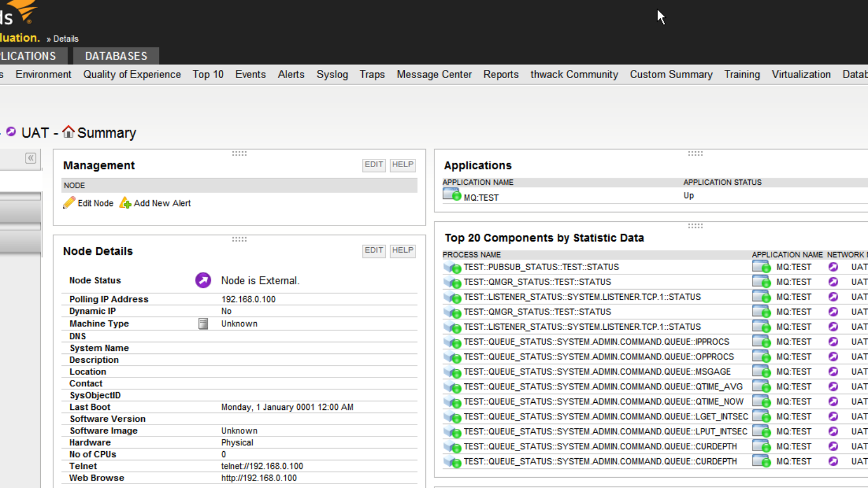Click EDIT button in Node Details panel
The width and height of the screenshot is (868, 488).
click(374, 251)
